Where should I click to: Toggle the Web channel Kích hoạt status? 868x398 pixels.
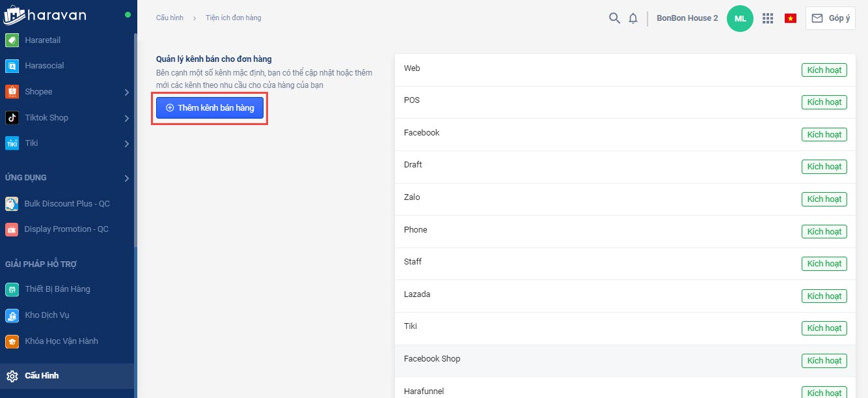[824, 70]
